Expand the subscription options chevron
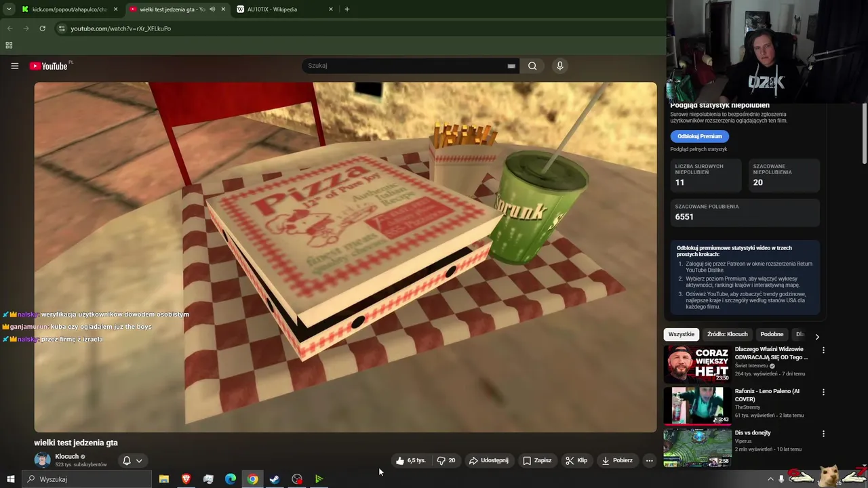868x488 pixels. pyautogui.click(x=139, y=461)
